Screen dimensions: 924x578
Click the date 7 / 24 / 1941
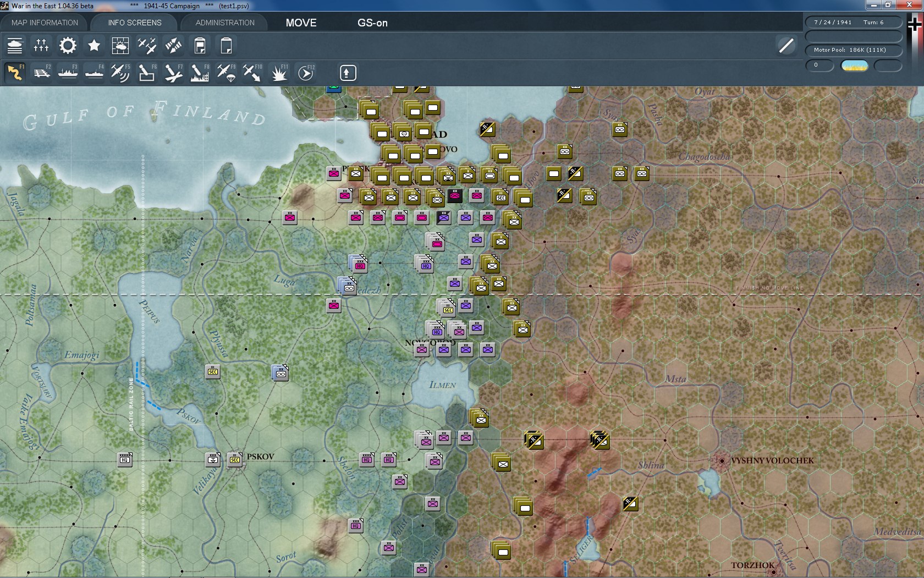(833, 23)
